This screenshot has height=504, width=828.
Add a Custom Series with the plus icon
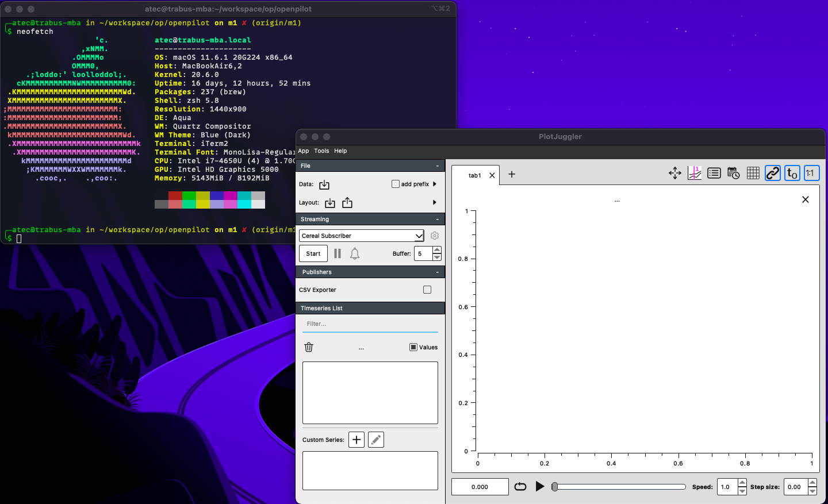coord(356,439)
